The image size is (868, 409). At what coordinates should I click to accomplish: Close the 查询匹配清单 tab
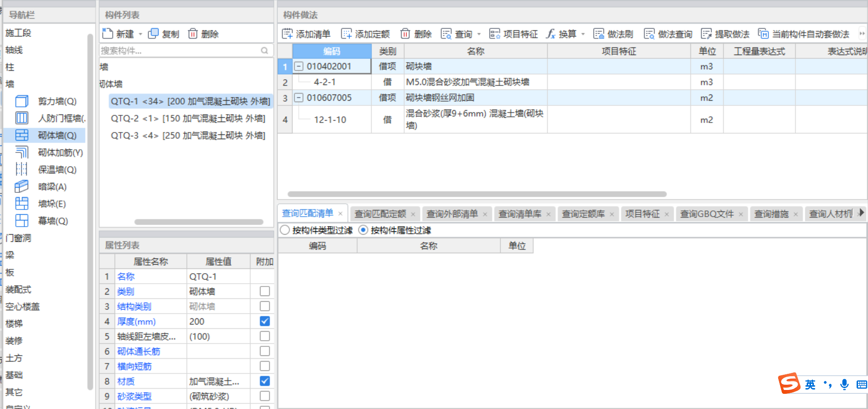[x=340, y=214]
